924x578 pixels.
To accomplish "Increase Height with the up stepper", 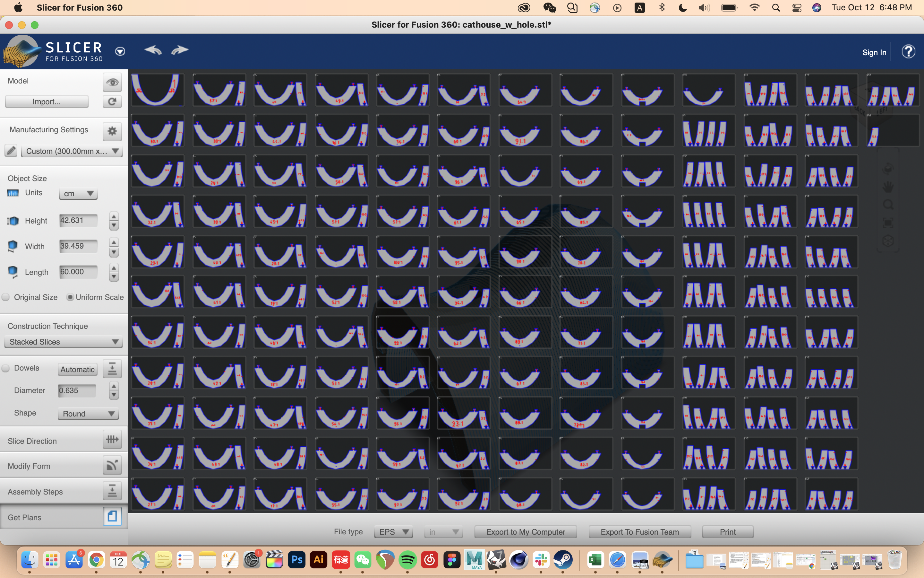I will point(114,216).
